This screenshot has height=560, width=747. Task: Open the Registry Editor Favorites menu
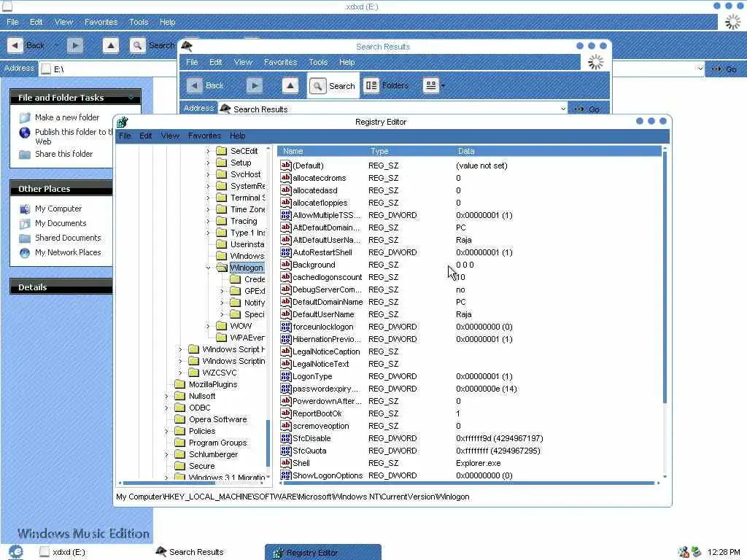coord(204,136)
